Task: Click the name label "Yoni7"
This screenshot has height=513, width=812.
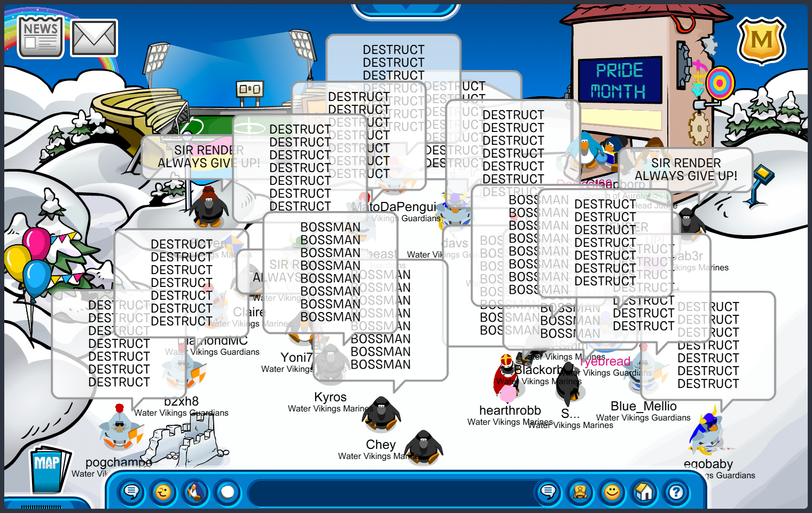Action: (x=296, y=357)
